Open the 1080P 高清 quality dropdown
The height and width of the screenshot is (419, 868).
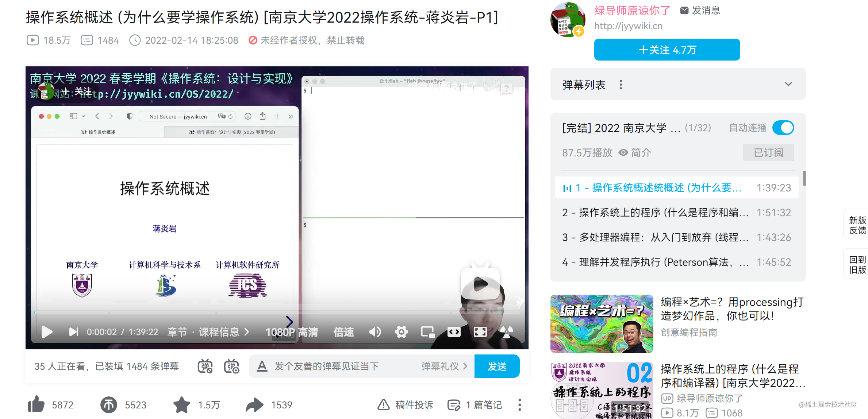[x=292, y=332]
